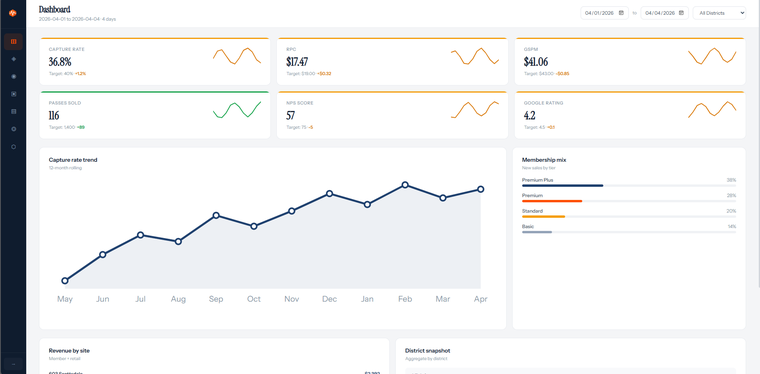Click the orange app logo in sidebar
This screenshot has width=760, height=374.
(13, 13)
